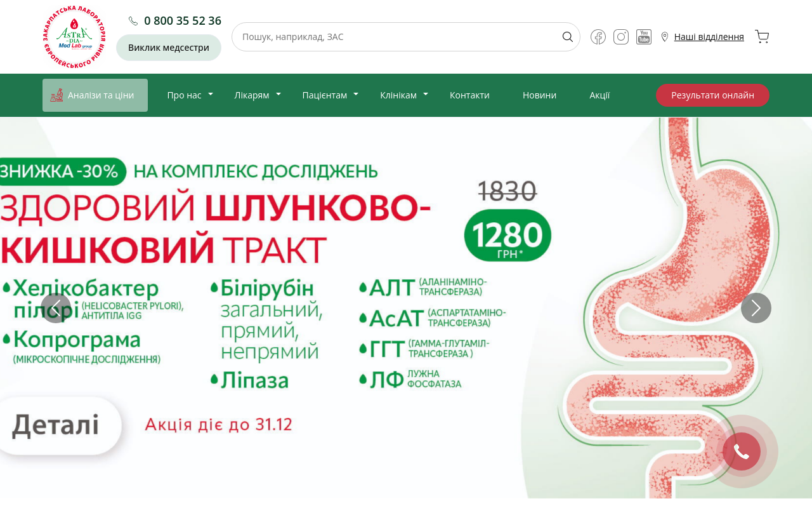Open the Astra Dia laboratory logo homepage
This screenshot has width=812, height=508.
(74, 37)
